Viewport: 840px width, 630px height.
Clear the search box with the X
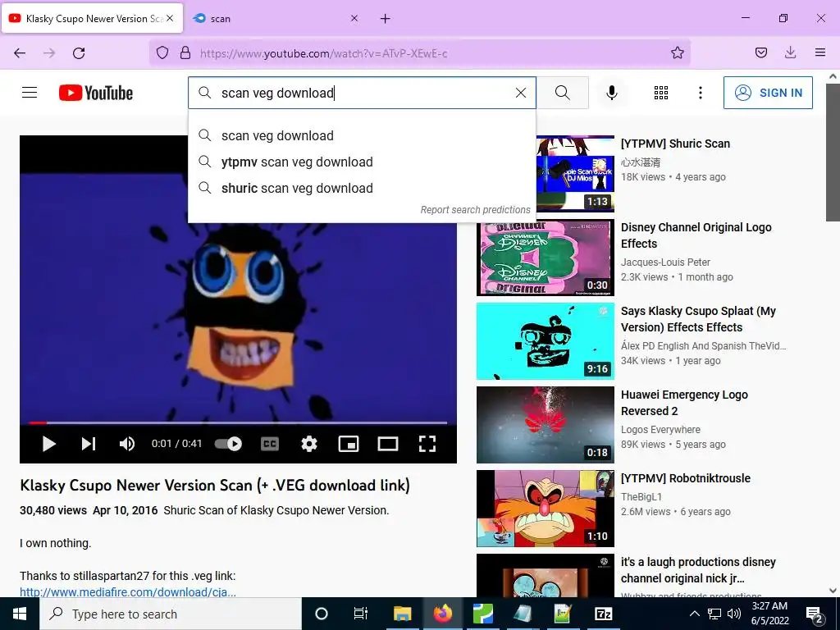click(521, 93)
